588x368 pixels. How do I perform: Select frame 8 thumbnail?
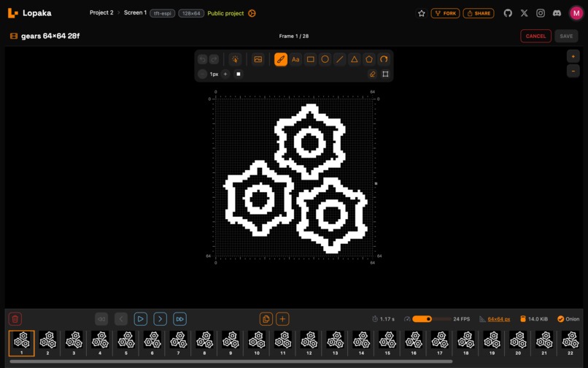point(204,343)
